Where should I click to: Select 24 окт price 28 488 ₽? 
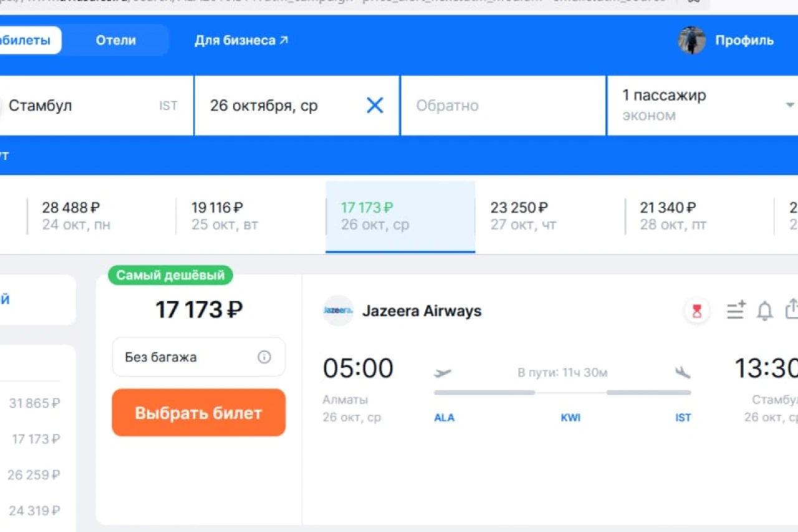pos(101,216)
